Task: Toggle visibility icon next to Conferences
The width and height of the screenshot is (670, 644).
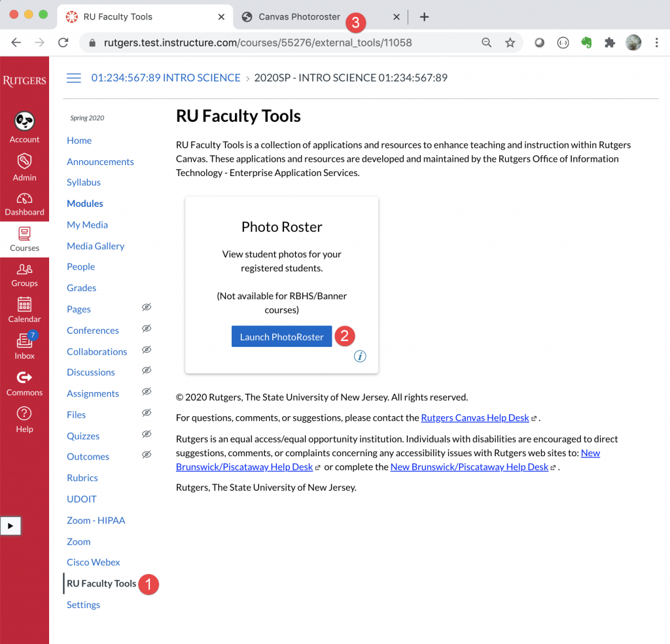Action: 147,328
